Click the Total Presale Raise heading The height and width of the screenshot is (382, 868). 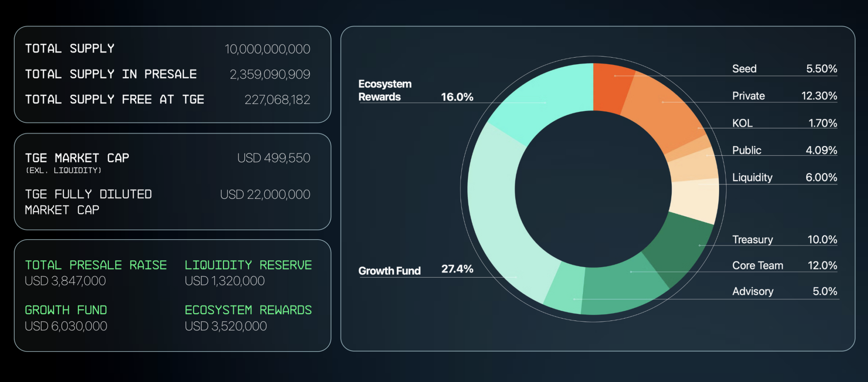coord(96,265)
